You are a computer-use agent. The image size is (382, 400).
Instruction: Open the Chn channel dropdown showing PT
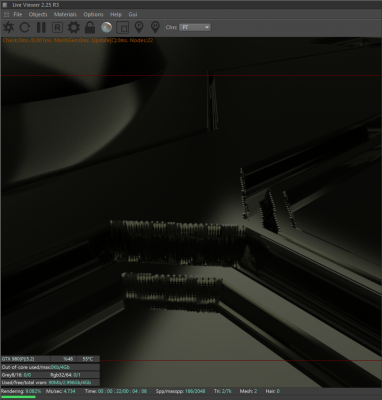click(195, 27)
